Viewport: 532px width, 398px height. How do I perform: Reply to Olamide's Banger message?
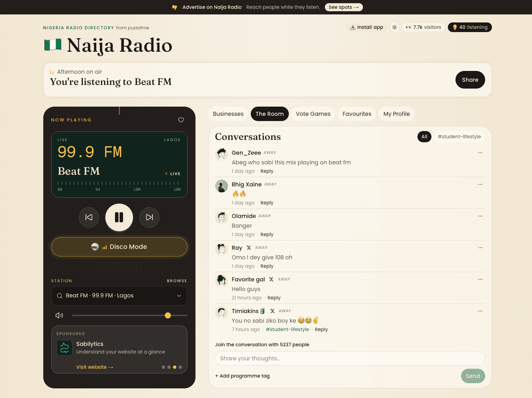click(x=267, y=234)
